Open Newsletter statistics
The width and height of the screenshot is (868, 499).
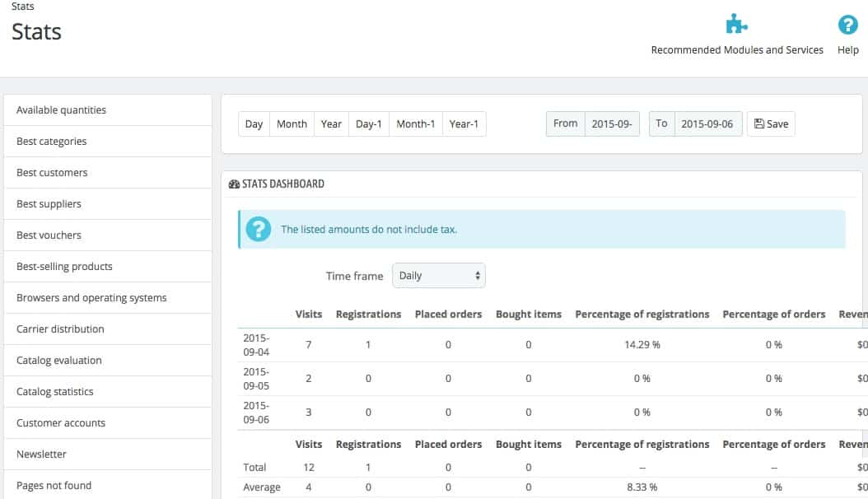pos(41,454)
